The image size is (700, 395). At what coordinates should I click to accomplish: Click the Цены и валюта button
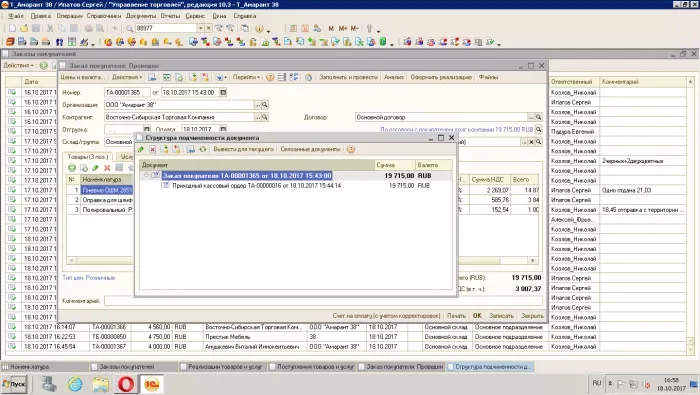pos(82,77)
